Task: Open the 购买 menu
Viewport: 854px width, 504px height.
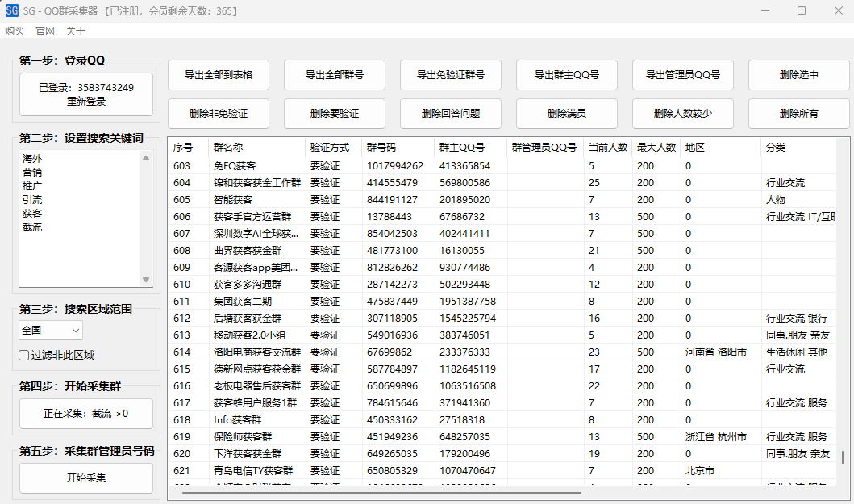Action: tap(15, 31)
